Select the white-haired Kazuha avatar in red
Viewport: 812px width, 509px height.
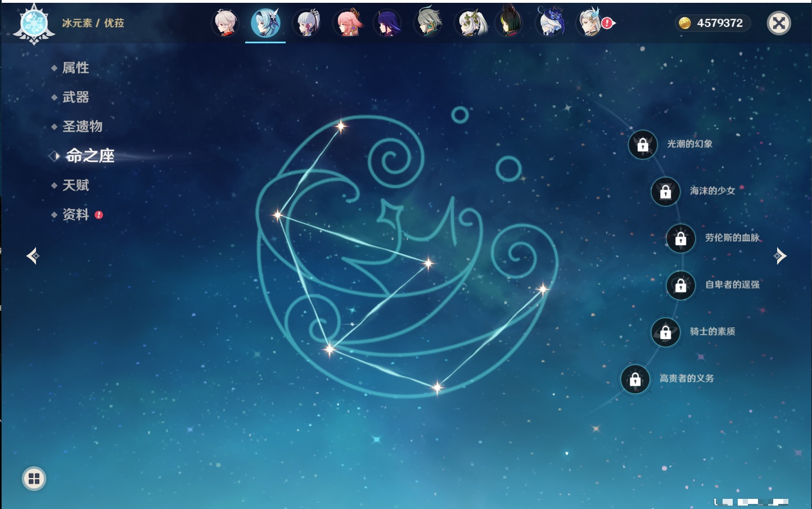click(225, 23)
